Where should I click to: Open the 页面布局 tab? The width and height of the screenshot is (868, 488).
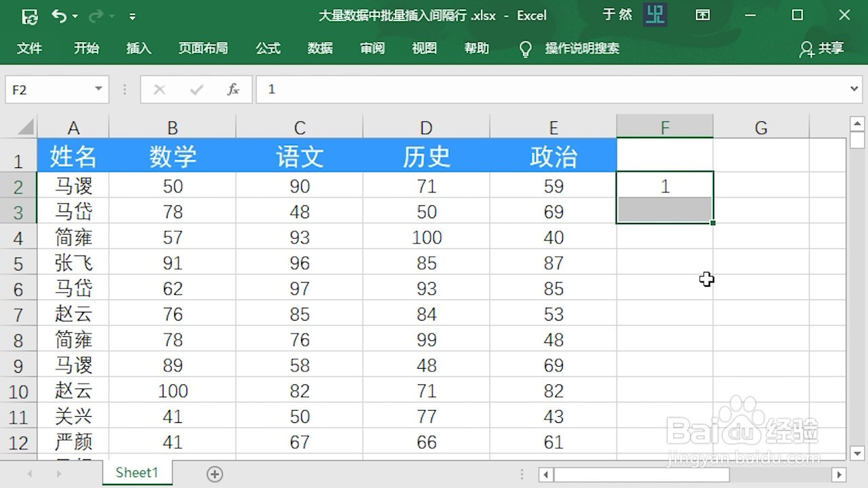point(203,48)
